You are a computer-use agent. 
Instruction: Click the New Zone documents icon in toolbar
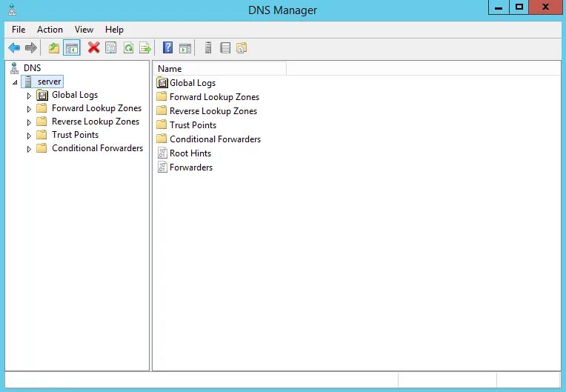coord(242,47)
